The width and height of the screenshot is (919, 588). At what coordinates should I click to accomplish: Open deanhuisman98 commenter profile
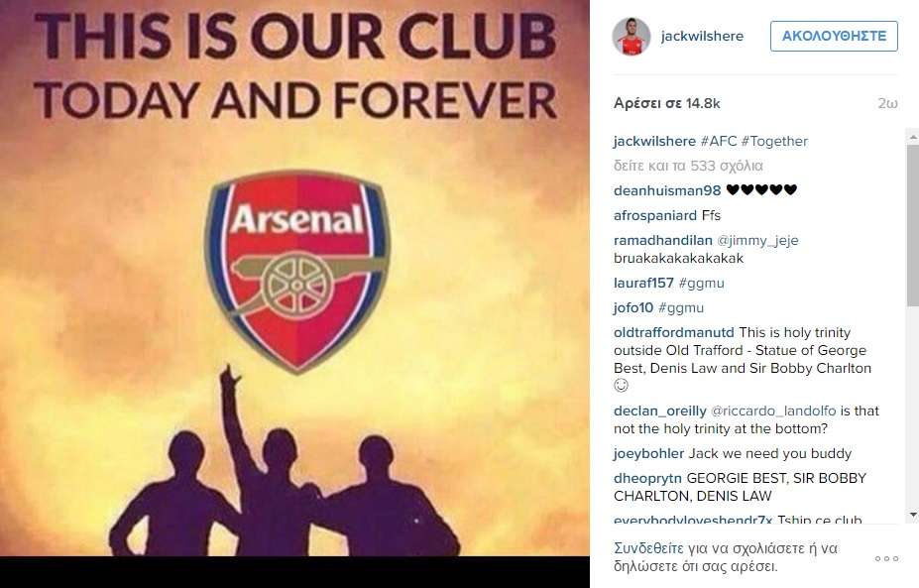[x=667, y=190]
